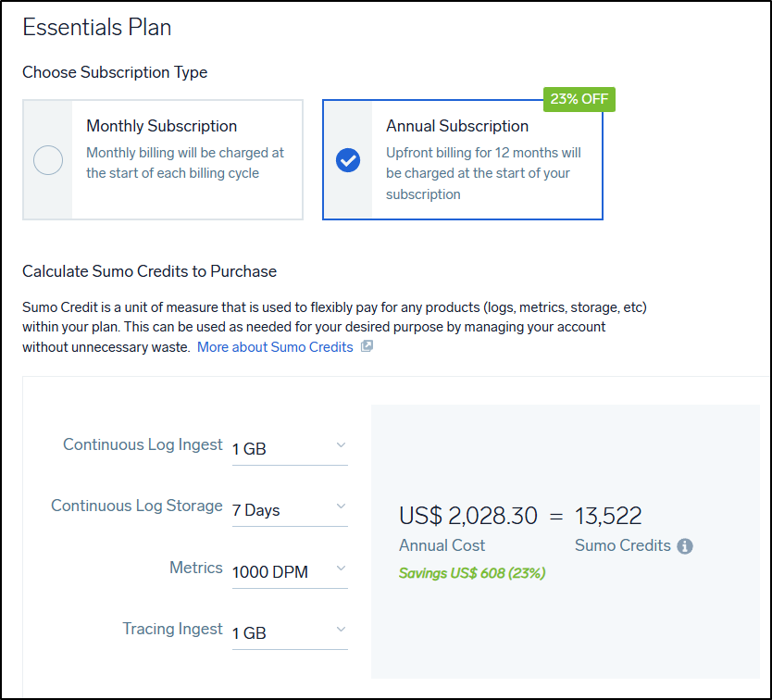Click the chevron arrow on Tracing Ingest
Image resolution: width=772 pixels, height=700 pixels.
[340, 630]
